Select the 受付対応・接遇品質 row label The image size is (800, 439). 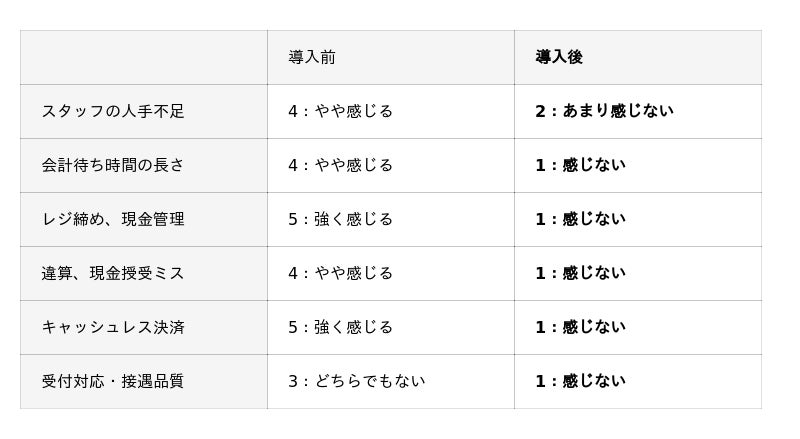113,381
